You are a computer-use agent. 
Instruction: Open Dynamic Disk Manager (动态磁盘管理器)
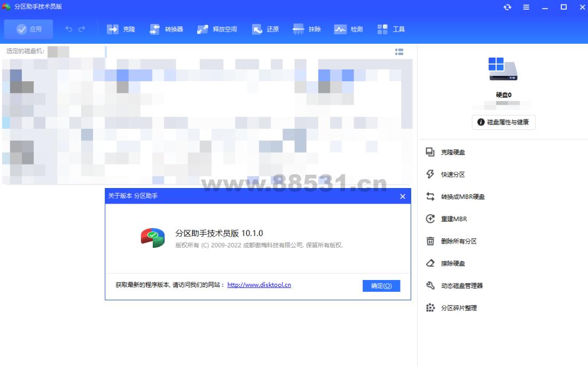coord(454,285)
